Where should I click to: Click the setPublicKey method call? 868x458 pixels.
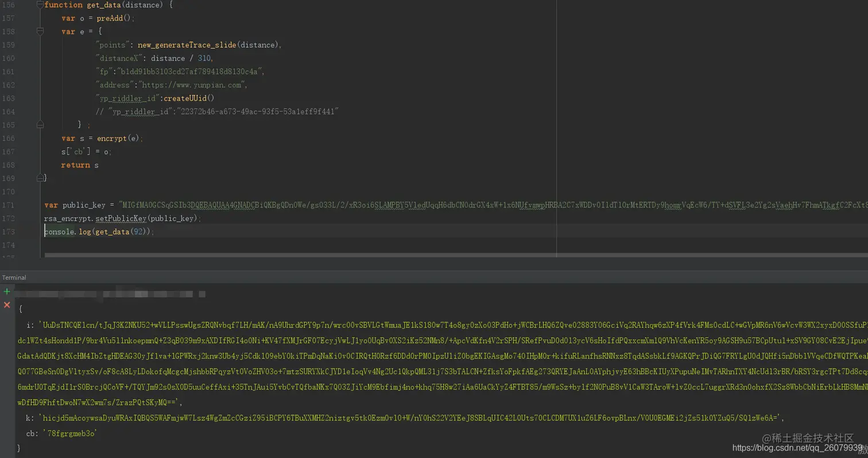point(121,218)
